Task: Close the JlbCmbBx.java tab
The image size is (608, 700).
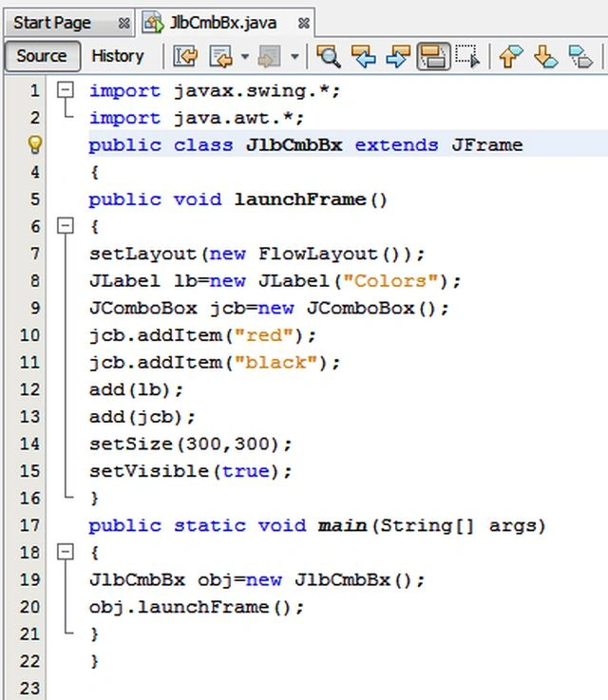Action: click(x=304, y=23)
